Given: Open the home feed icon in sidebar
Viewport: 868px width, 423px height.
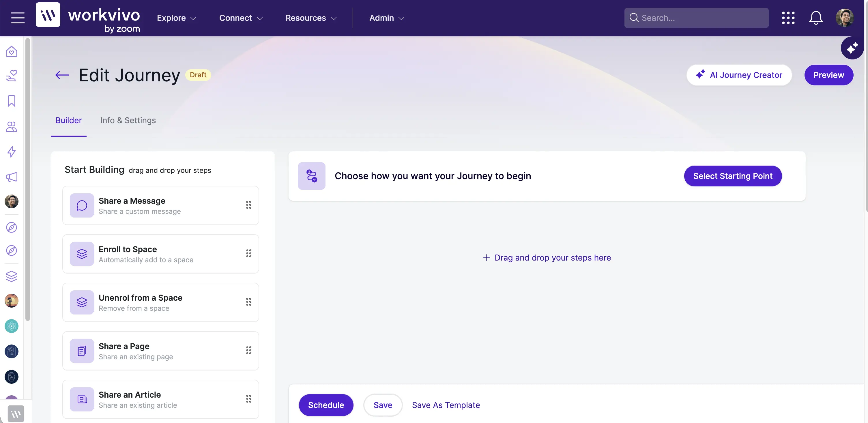Looking at the screenshot, I should point(12,52).
